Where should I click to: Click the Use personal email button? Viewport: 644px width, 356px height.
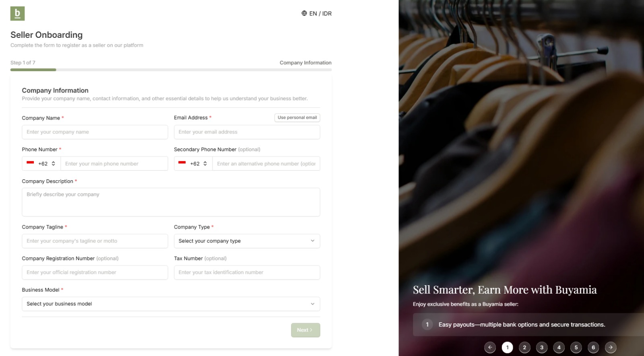(297, 117)
